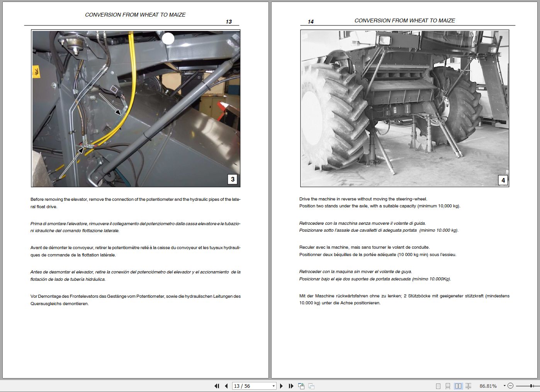Jump to the last page
The height and width of the screenshot is (392, 540).
point(291,386)
